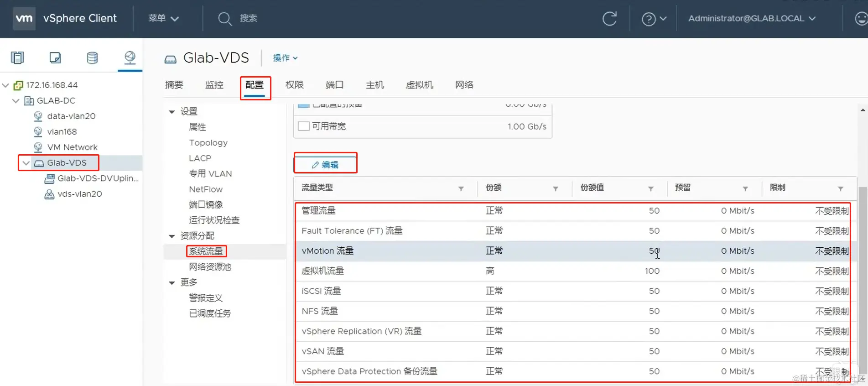
Task: Open the 操作 actions dropdown
Action: pos(285,58)
